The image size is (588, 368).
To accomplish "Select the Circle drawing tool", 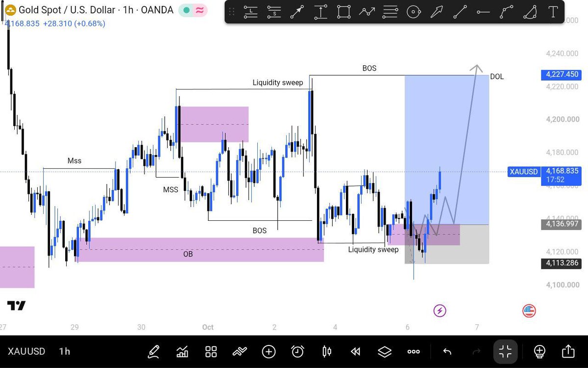I will tap(414, 12).
